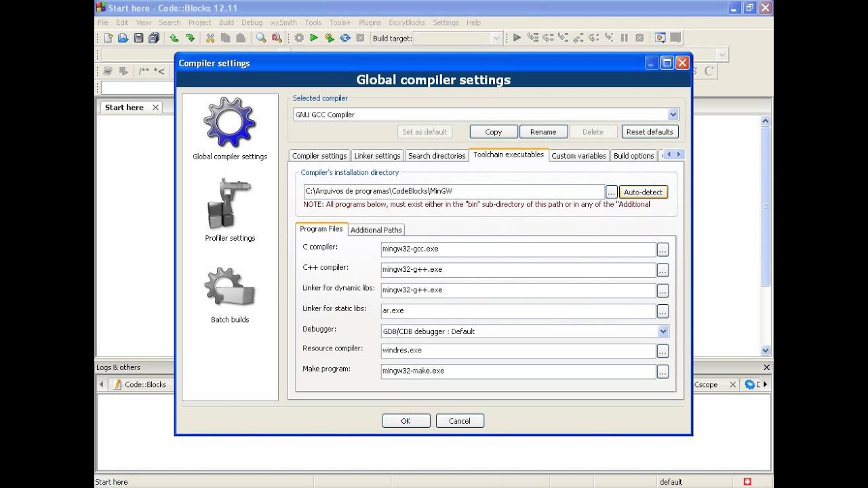Click the New file toolbar icon
Screen dimensions: 868x488
pyautogui.click(x=108, y=38)
